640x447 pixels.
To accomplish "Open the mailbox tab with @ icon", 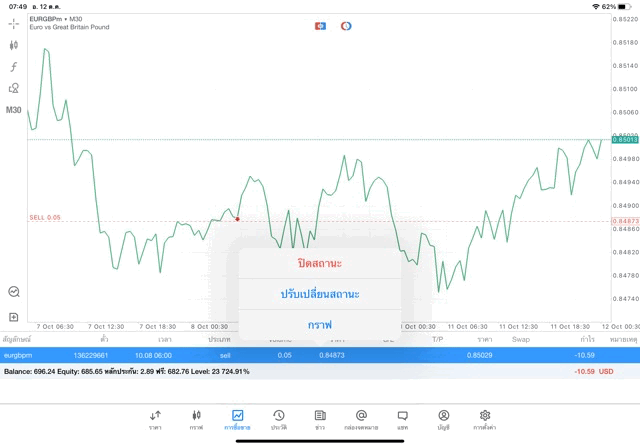I will coord(361,419).
